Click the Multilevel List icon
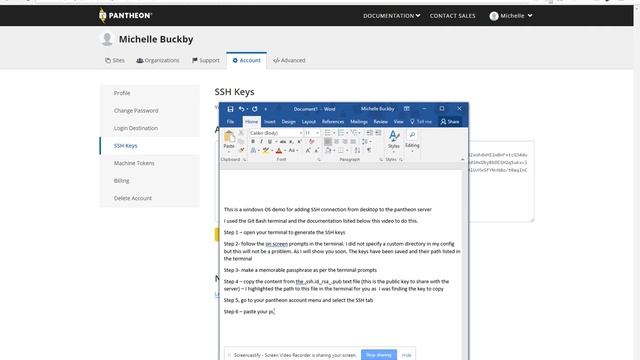 [x=355, y=133]
